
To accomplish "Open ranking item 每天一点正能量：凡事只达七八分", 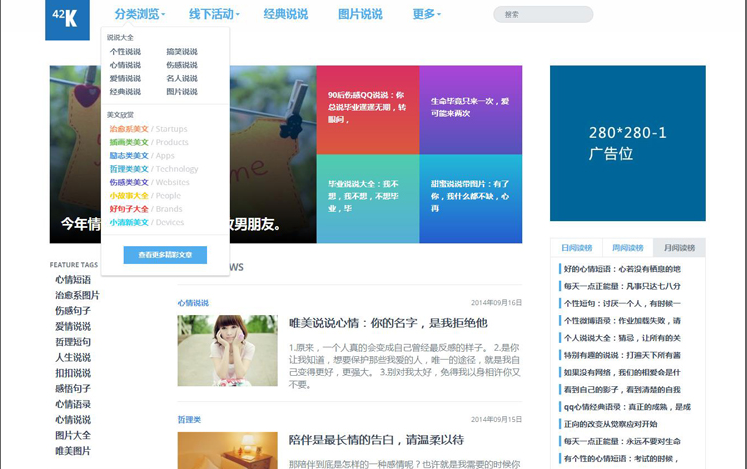I will (622, 286).
